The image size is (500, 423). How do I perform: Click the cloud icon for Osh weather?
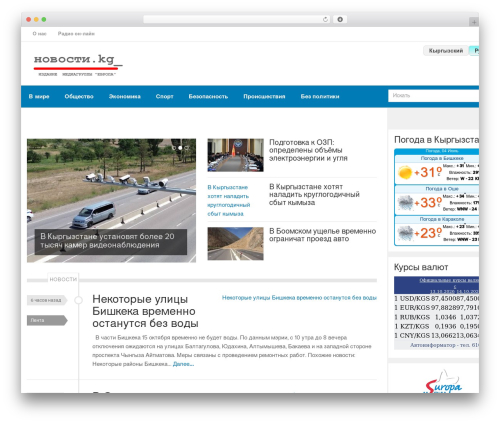[405, 203]
